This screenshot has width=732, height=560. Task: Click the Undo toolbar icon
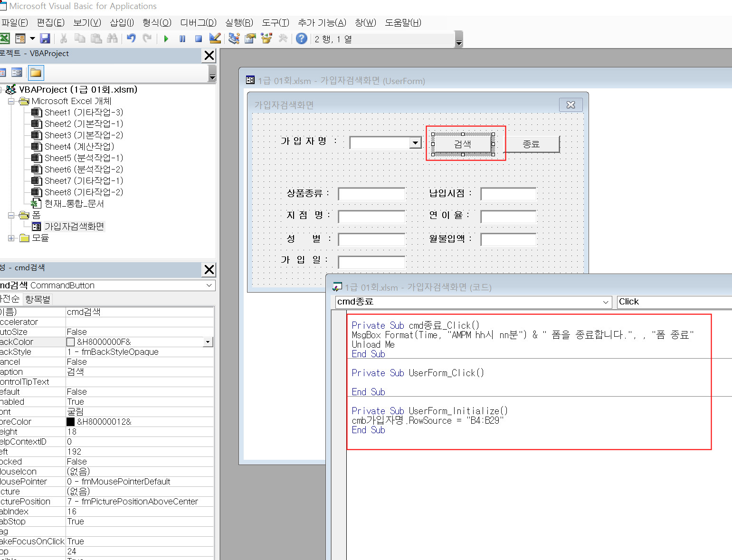point(131,38)
